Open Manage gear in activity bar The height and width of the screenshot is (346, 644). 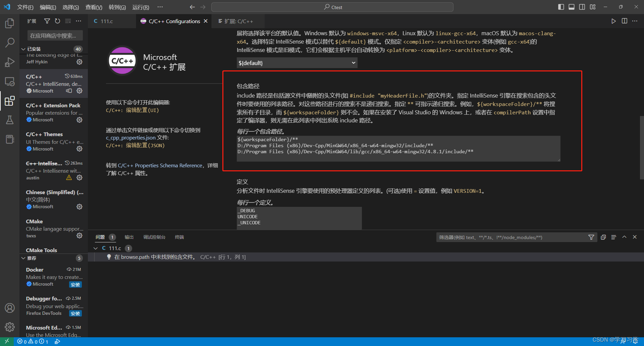pyautogui.click(x=10, y=327)
